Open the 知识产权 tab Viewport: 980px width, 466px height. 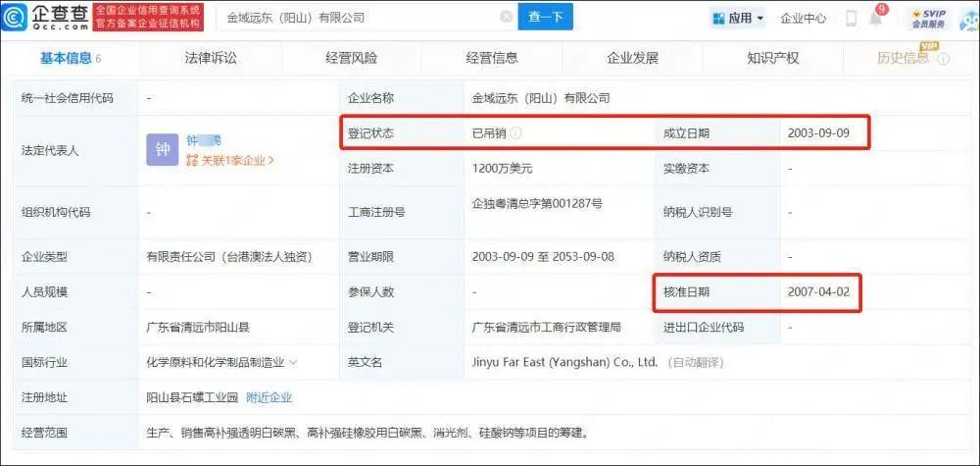[x=773, y=59]
